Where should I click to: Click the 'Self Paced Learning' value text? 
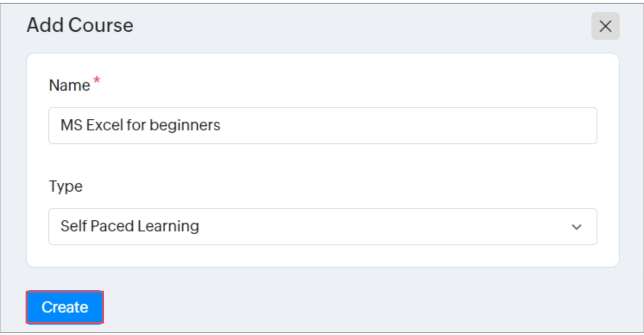129,226
